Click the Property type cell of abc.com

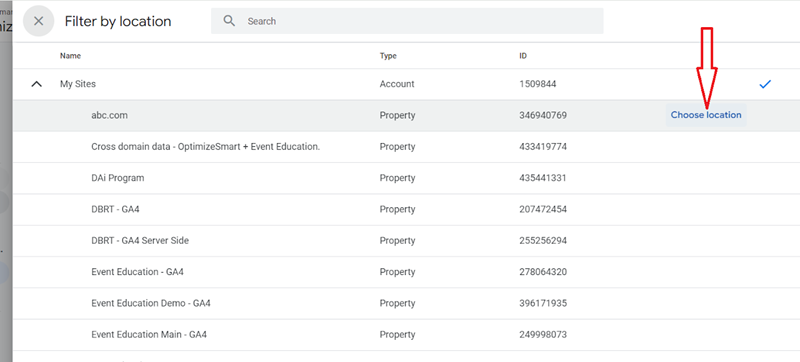[397, 115]
